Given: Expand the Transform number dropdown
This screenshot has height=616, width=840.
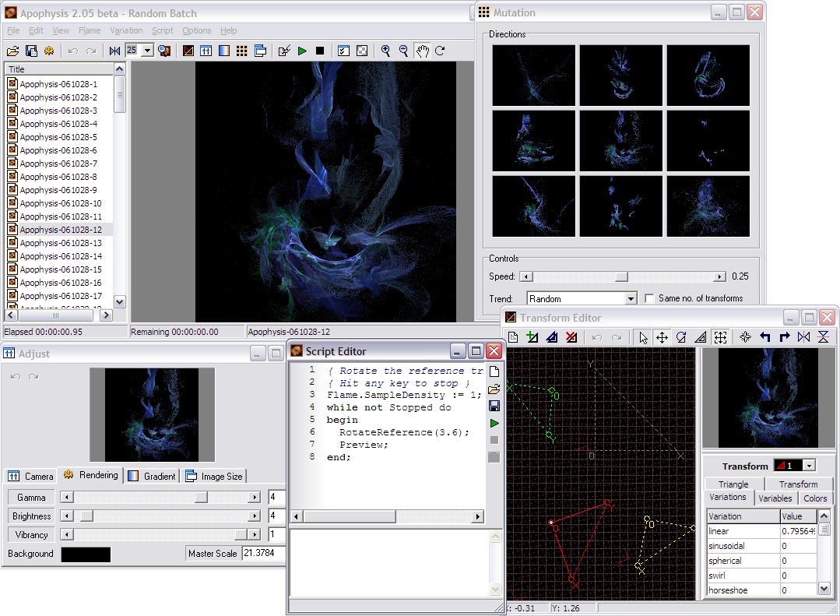Looking at the screenshot, I should (x=810, y=466).
